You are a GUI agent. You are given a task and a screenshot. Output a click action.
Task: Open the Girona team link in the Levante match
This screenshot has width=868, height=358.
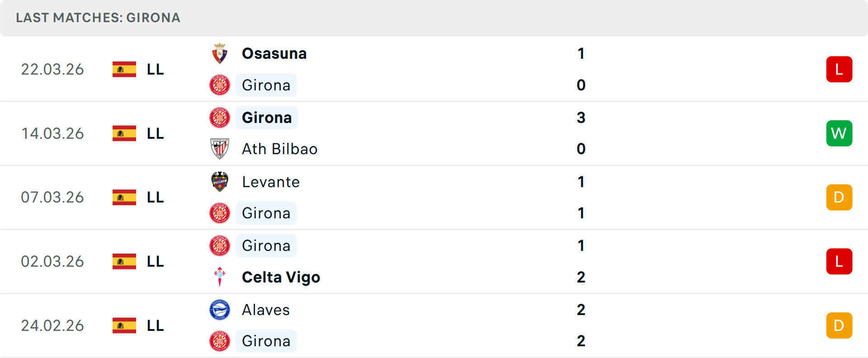click(266, 213)
